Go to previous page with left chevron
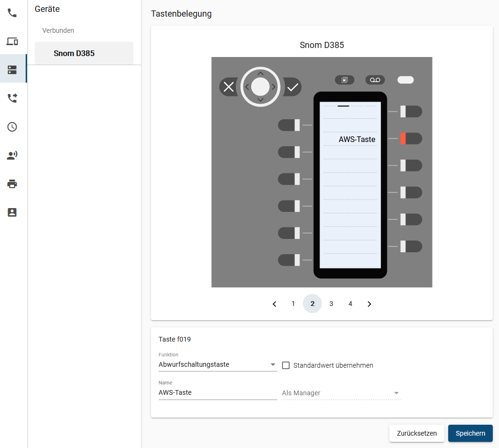This screenshot has height=448, width=499. [274, 304]
